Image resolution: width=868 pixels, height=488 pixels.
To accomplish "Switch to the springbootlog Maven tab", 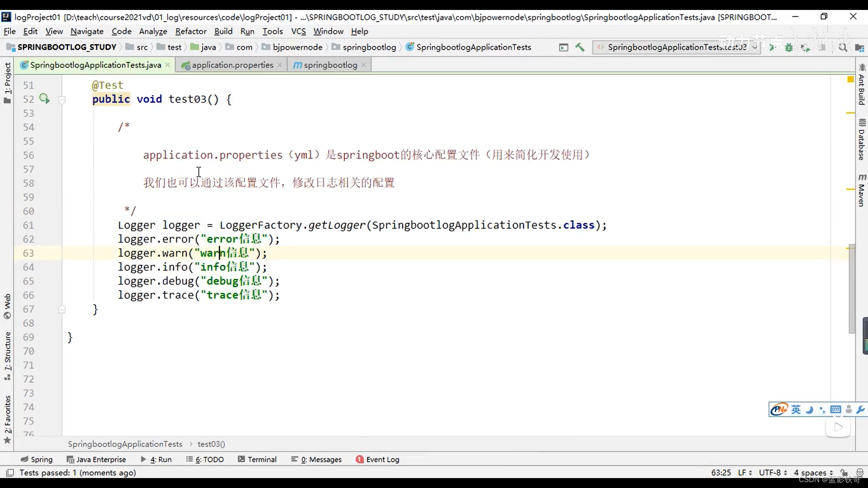I will [330, 65].
